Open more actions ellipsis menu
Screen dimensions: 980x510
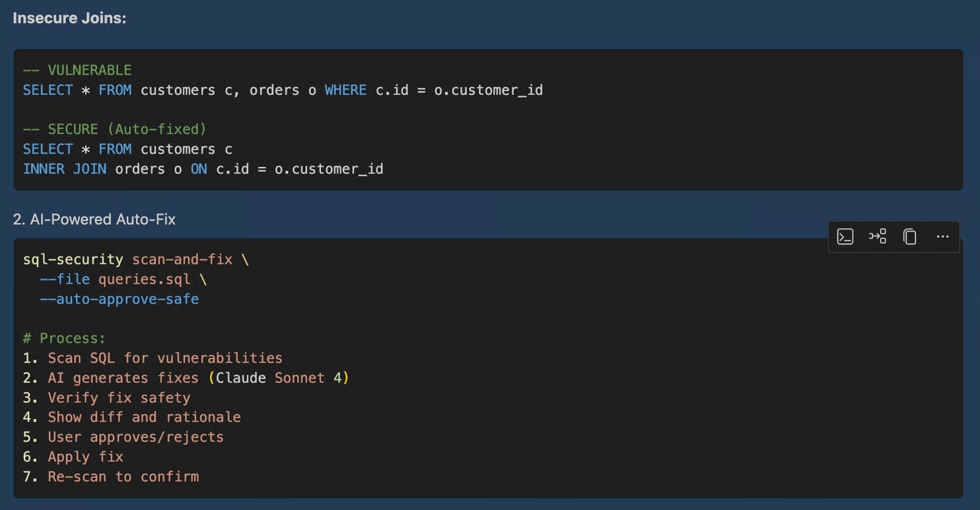(942, 237)
